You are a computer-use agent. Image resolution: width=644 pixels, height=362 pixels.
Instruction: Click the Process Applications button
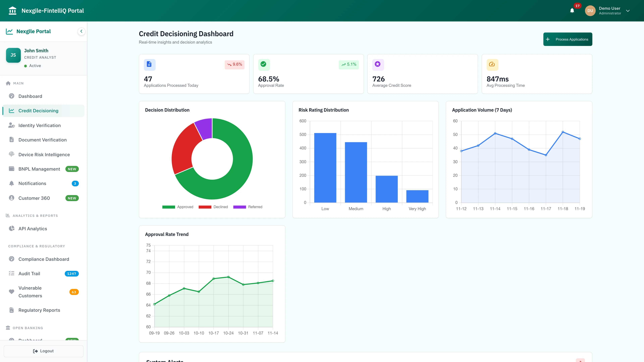tap(568, 39)
